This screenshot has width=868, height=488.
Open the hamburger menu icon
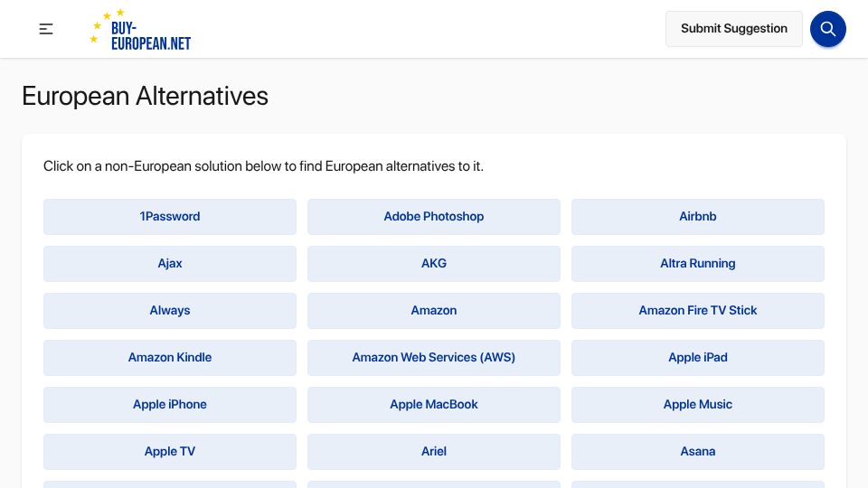click(x=46, y=29)
